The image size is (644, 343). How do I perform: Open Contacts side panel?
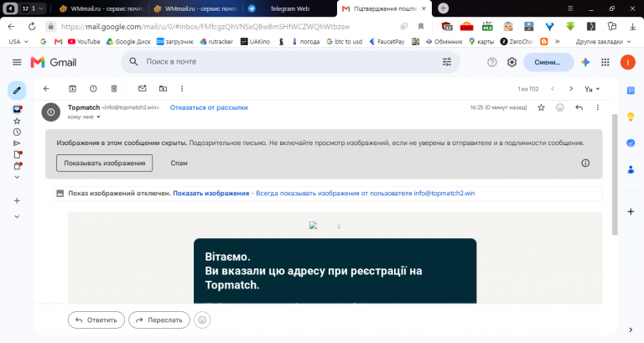[631, 169]
